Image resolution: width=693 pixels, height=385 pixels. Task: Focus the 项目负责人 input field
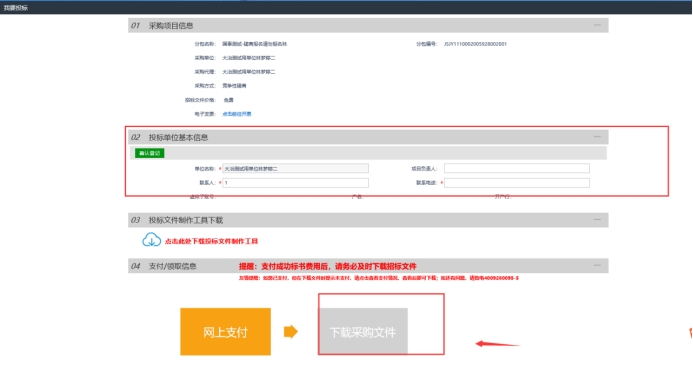pyautogui.click(x=517, y=168)
